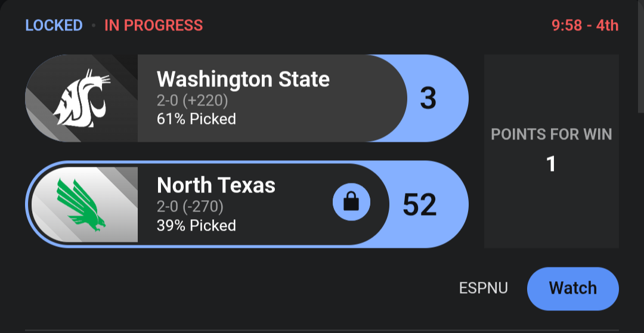The height and width of the screenshot is (333, 644).
Task: Click the points value 1
Action: pyautogui.click(x=551, y=164)
